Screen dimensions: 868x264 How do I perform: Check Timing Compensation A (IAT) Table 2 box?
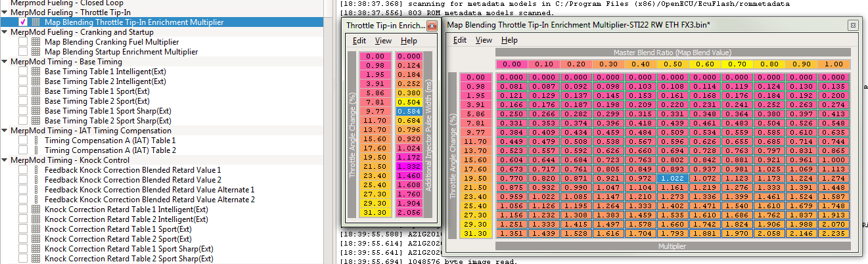23,150
